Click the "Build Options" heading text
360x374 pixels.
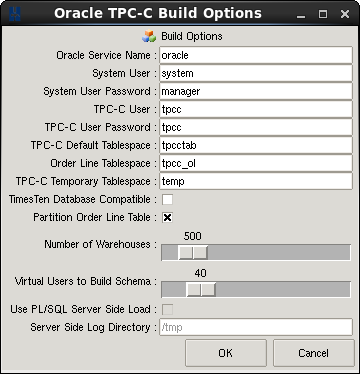click(x=192, y=36)
